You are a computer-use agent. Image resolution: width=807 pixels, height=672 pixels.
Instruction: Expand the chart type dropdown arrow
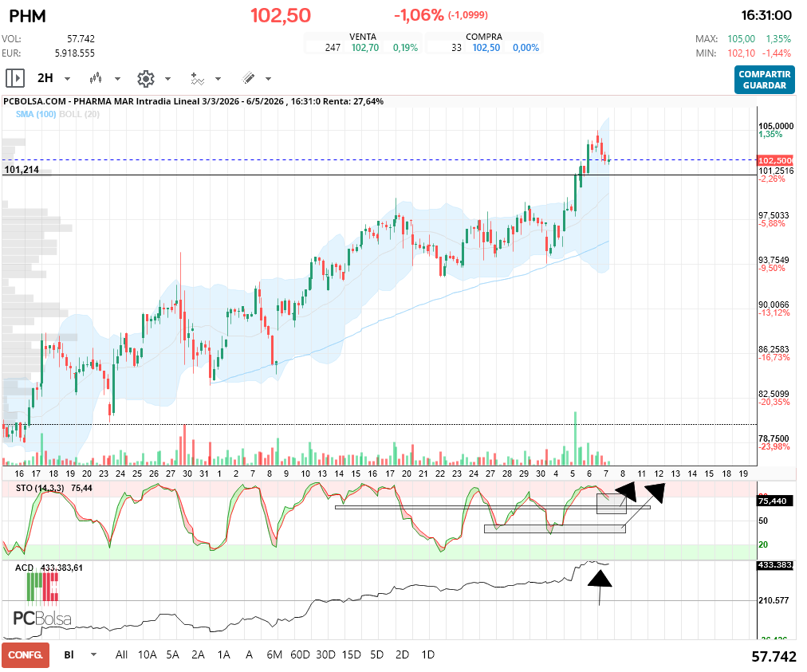pos(117,79)
